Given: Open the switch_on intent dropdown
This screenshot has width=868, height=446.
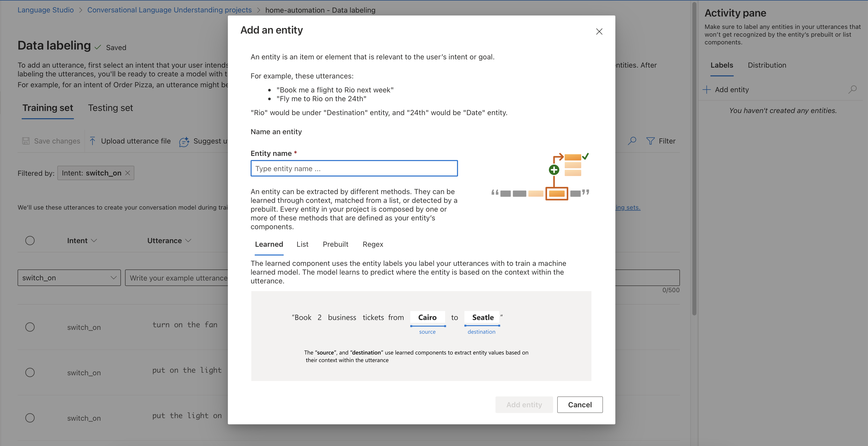Looking at the screenshot, I should click(69, 278).
